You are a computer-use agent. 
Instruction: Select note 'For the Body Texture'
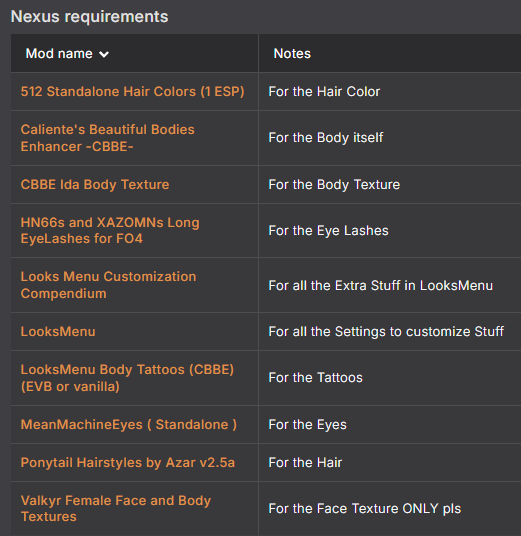coord(334,185)
